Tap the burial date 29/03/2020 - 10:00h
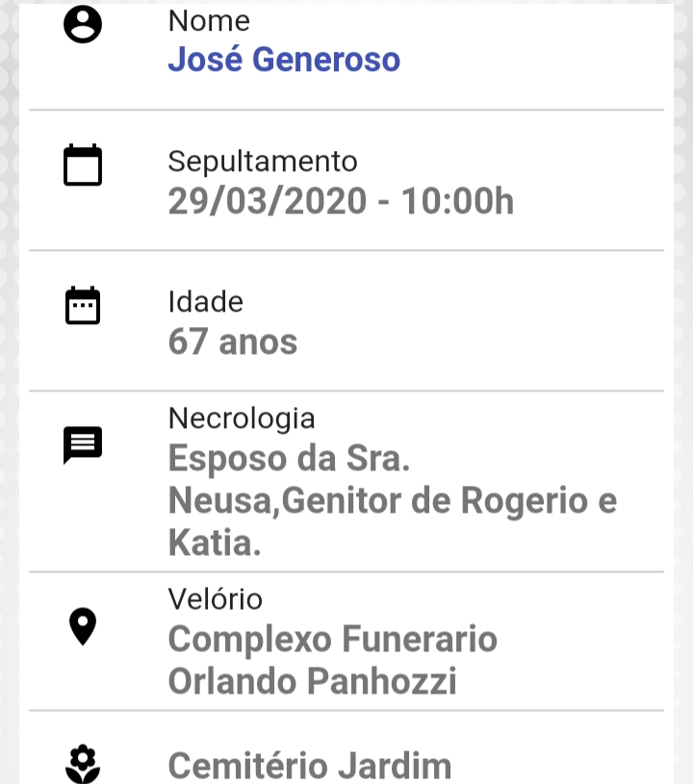Viewport: 693px width, 784px height. pos(342,201)
